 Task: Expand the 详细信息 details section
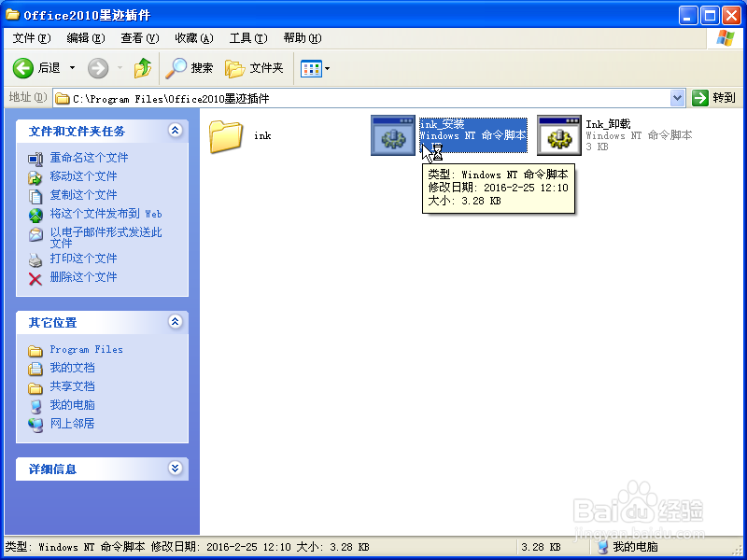(175, 468)
